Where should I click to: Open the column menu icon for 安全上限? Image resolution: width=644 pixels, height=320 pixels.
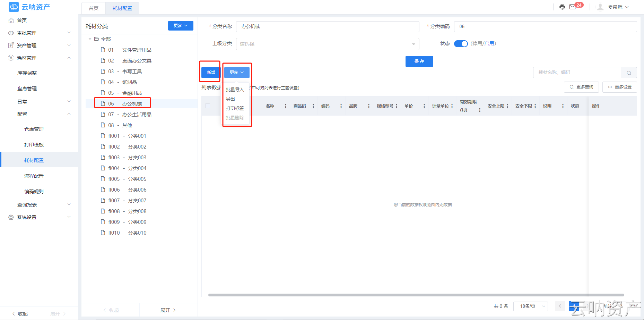[507, 106]
